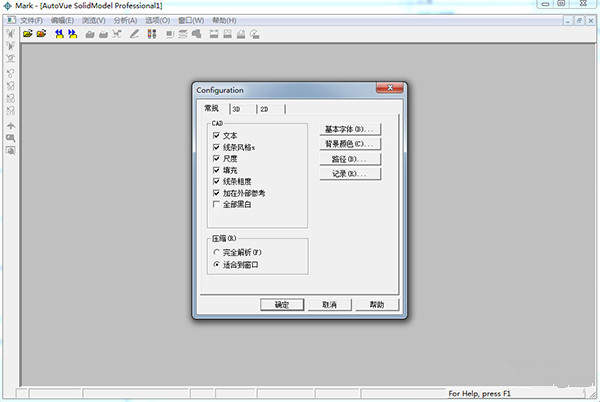Toggle the 尺度 checkbox
The height and width of the screenshot is (402, 600).
click(x=216, y=158)
